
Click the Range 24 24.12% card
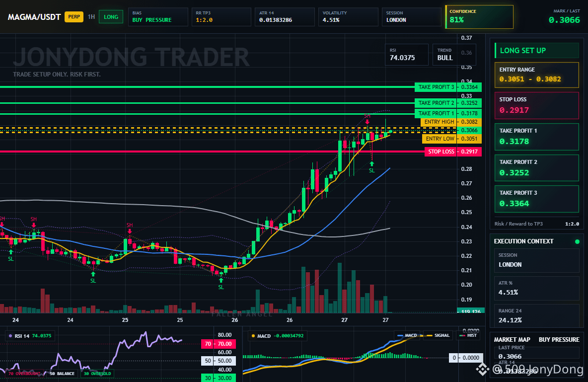point(537,316)
